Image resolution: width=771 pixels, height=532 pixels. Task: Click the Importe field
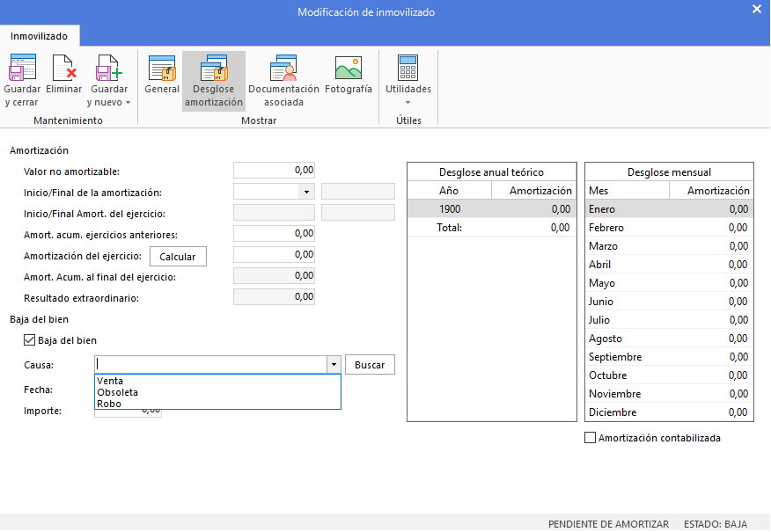128,413
